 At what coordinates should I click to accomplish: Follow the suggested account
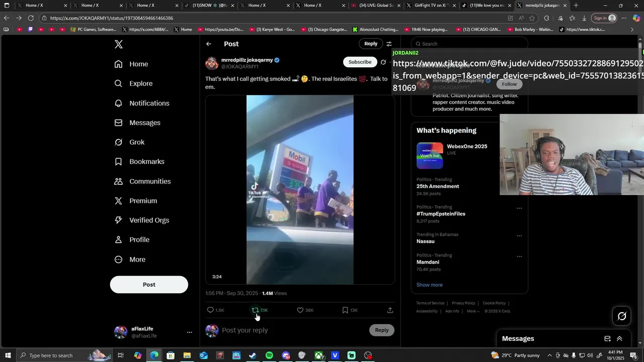point(509,84)
